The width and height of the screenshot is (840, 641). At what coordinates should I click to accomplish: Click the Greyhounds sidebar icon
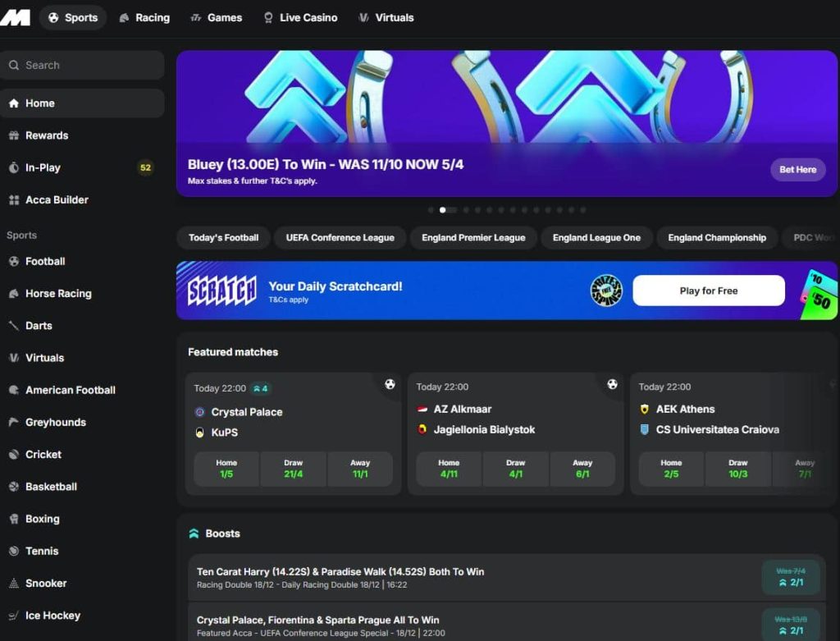(14, 423)
